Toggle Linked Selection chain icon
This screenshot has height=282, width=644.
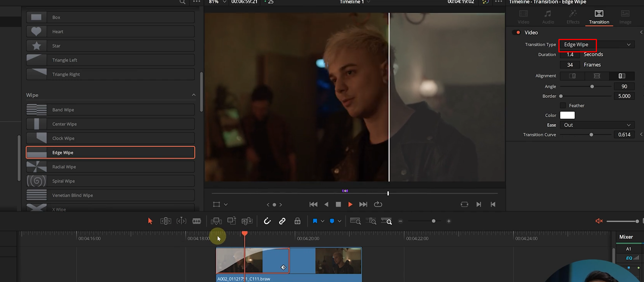[x=282, y=221]
